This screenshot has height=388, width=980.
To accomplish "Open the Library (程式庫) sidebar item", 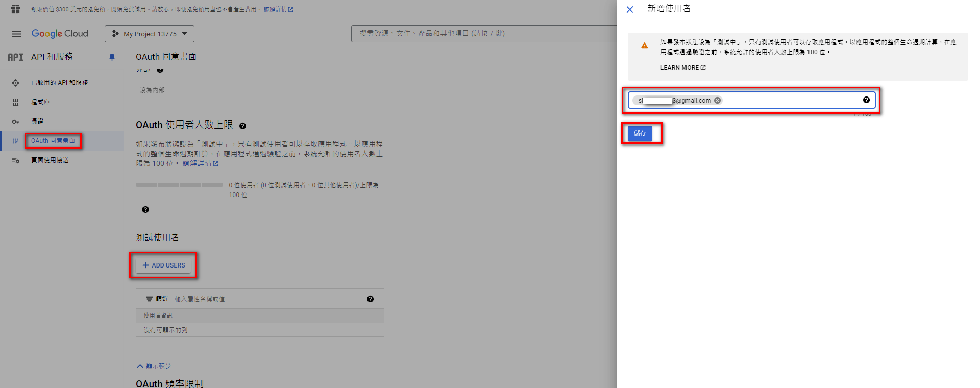I will [40, 102].
